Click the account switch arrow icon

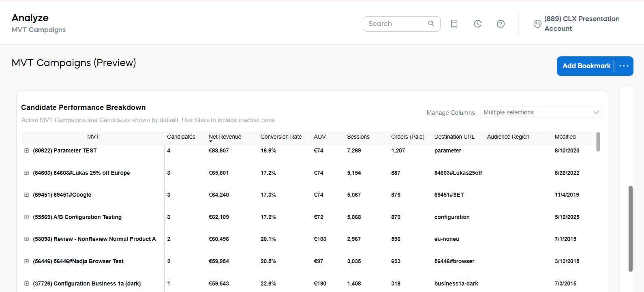point(537,24)
